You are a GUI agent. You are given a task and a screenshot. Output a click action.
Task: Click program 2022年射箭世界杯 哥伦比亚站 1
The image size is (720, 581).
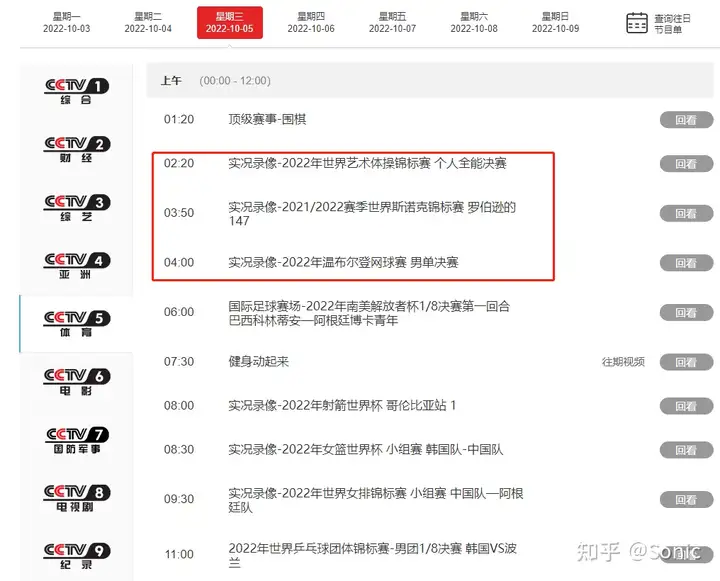[342, 405]
